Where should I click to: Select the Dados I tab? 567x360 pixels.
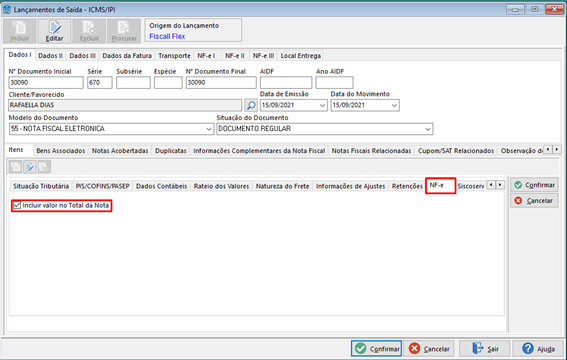point(20,55)
